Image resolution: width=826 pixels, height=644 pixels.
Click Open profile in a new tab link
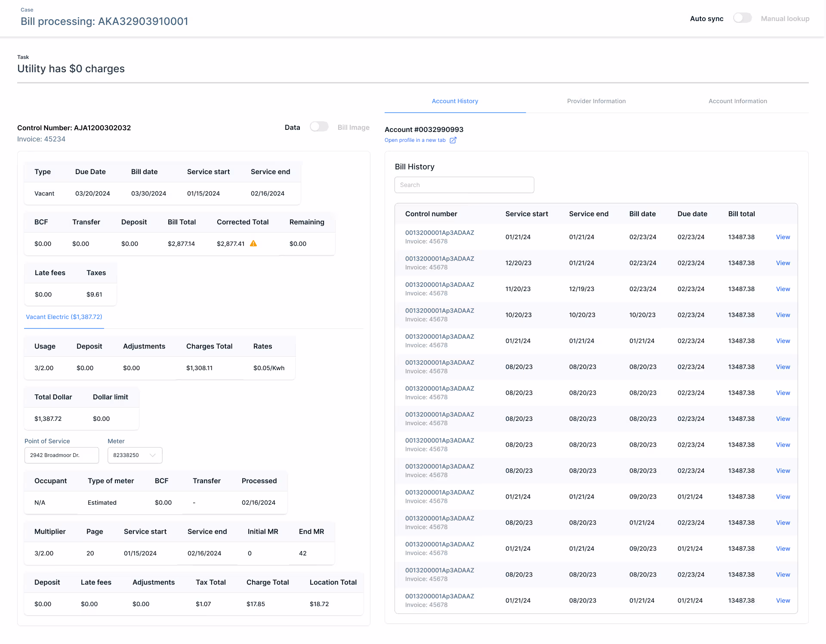(x=415, y=140)
